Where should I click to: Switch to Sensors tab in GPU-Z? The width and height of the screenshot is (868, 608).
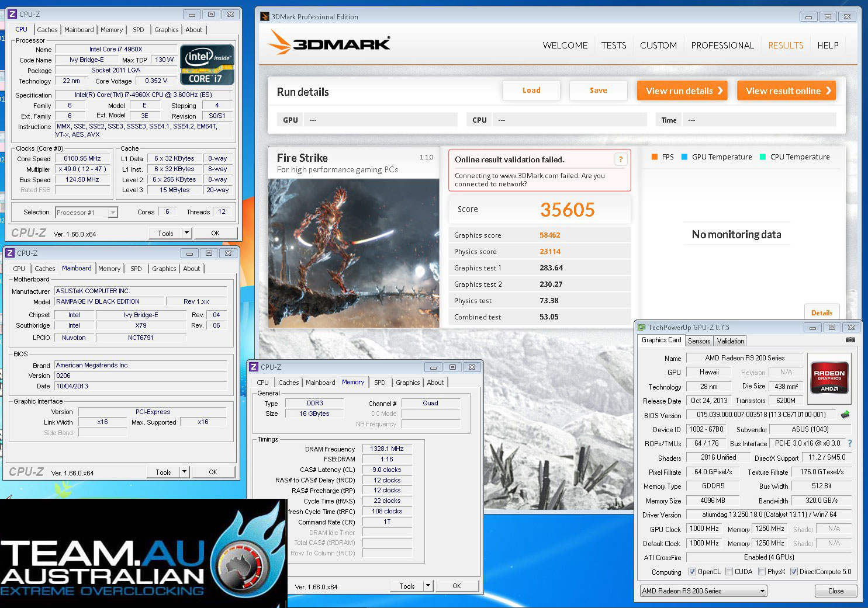699,341
